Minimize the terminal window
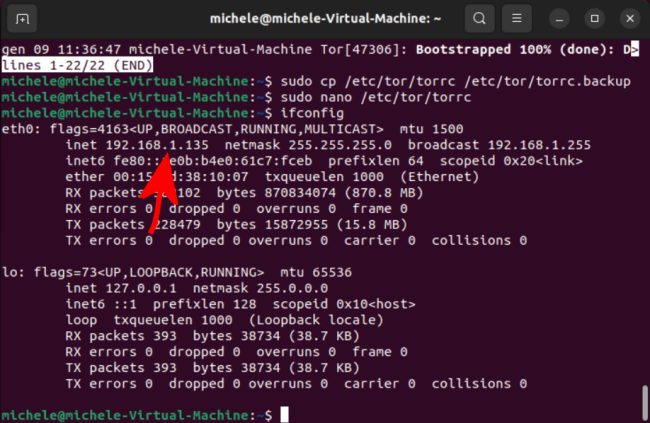The height and width of the screenshot is (423, 650). click(559, 19)
